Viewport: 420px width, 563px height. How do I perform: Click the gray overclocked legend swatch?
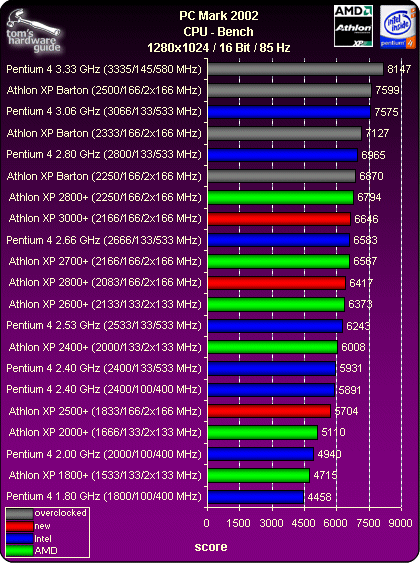click(20, 514)
